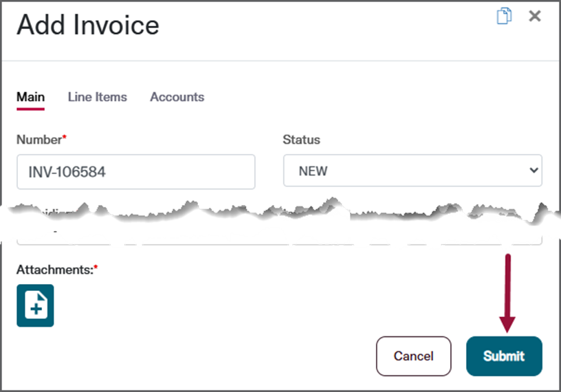Go to the Accounts tab
Viewport: 561px width, 392px height.
coord(177,97)
